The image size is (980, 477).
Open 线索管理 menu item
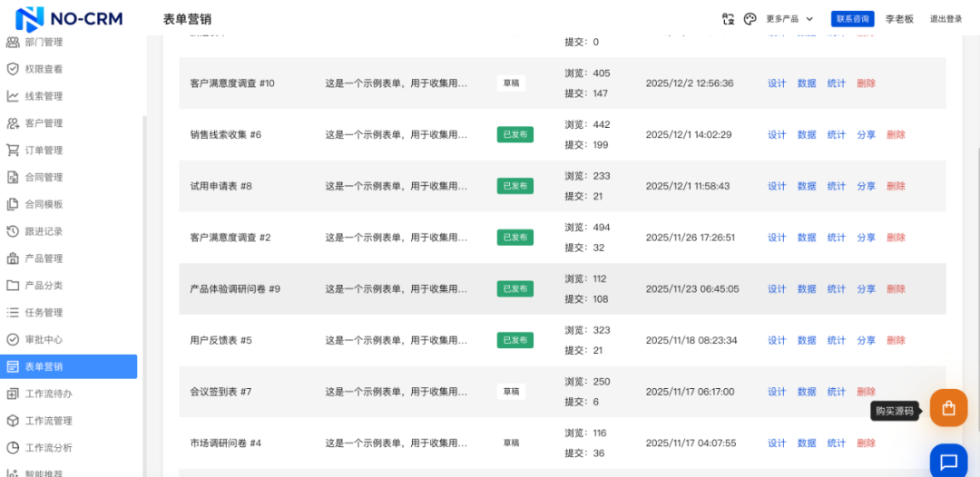point(69,96)
